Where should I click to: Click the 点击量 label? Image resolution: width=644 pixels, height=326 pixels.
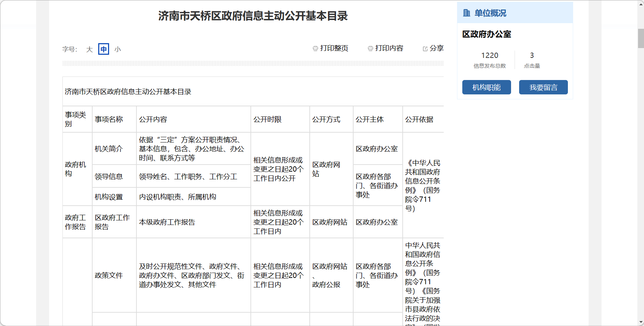point(532,66)
